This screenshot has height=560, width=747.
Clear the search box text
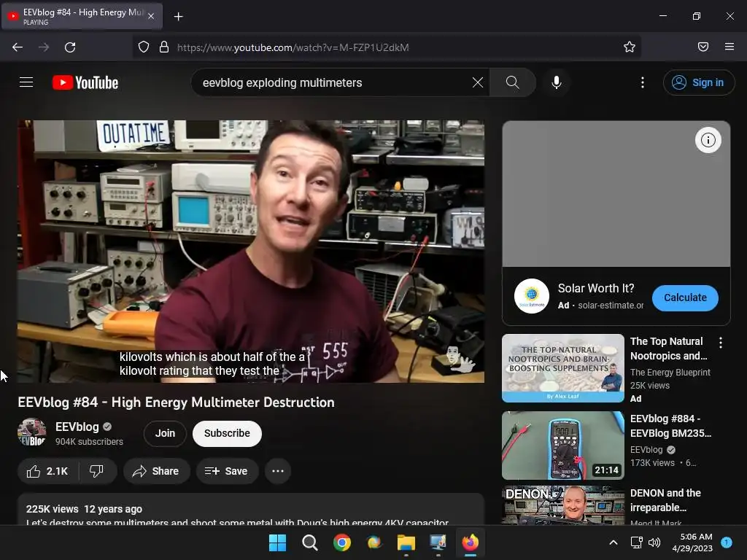(477, 82)
